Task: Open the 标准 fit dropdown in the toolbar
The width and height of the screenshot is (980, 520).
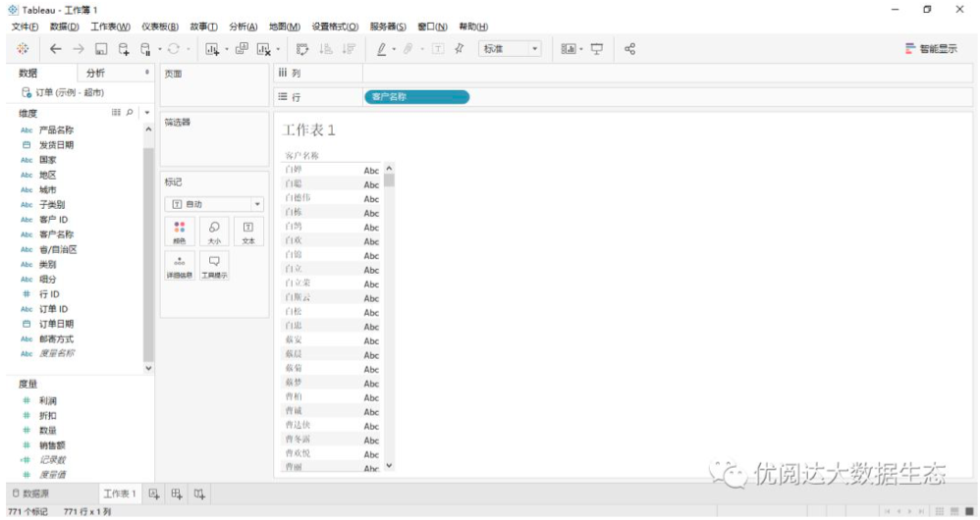Action: coord(510,49)
